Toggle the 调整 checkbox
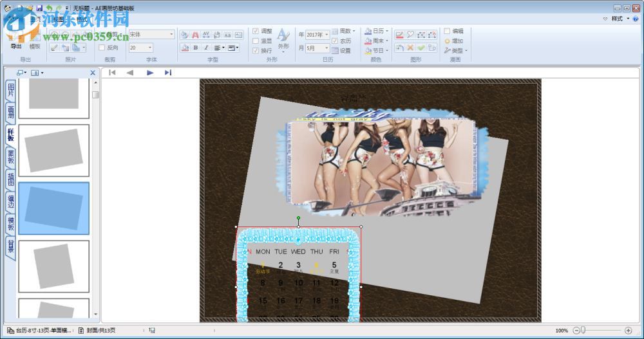 [x=256, y=31]
